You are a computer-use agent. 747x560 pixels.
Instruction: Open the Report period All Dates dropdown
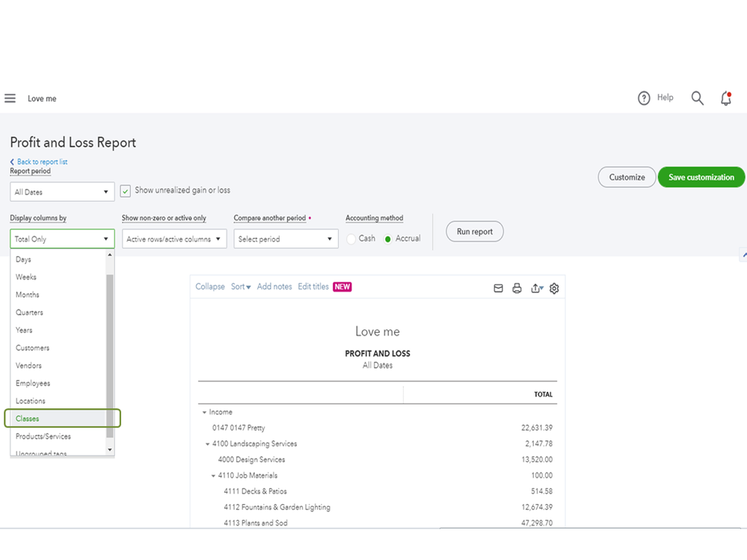[61, 191]
